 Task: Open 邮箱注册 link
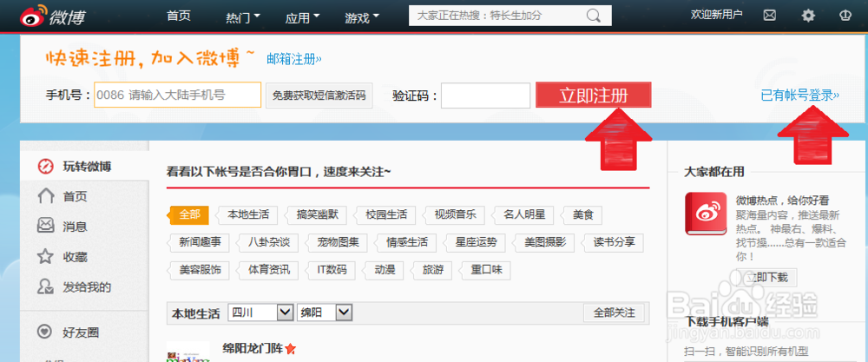click(294, 59)
